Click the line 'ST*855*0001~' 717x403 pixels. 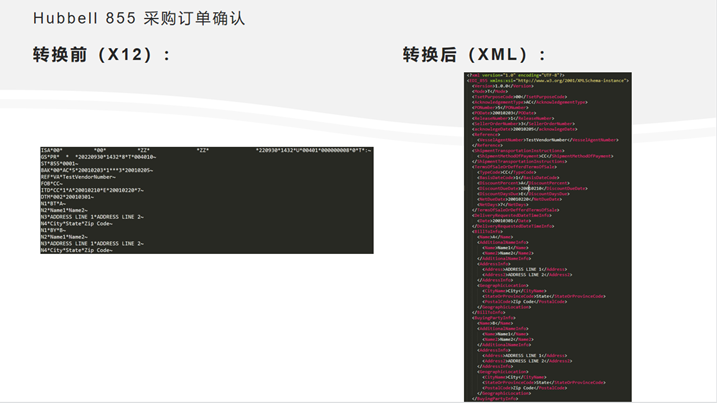point(59,163)
